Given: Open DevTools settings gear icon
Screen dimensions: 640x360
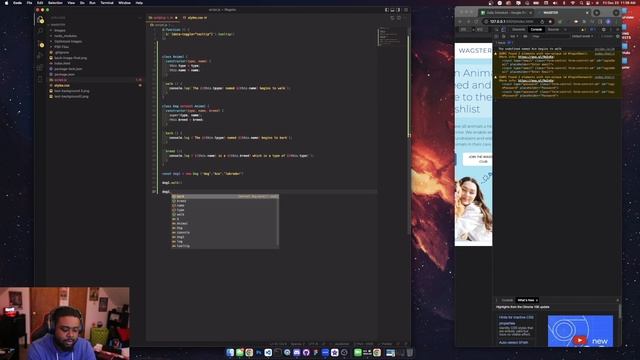Looking at the screenshot, I should 604,29.
